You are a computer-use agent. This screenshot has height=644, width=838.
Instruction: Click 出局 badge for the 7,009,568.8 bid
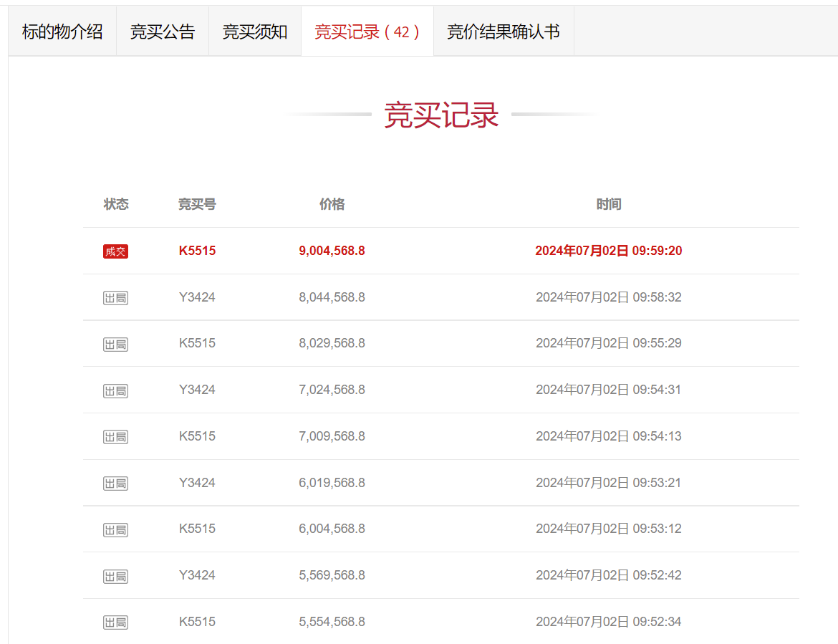point(115,436)
